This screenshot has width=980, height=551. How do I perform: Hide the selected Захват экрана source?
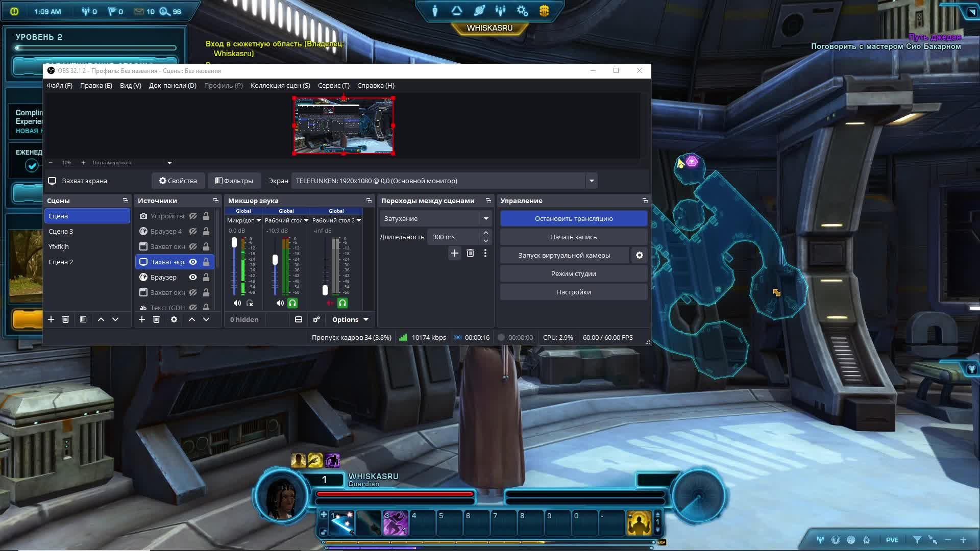193,262
